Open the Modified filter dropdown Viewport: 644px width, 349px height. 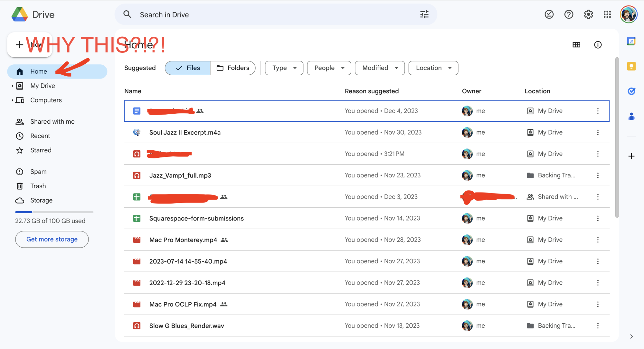point(380,68)
